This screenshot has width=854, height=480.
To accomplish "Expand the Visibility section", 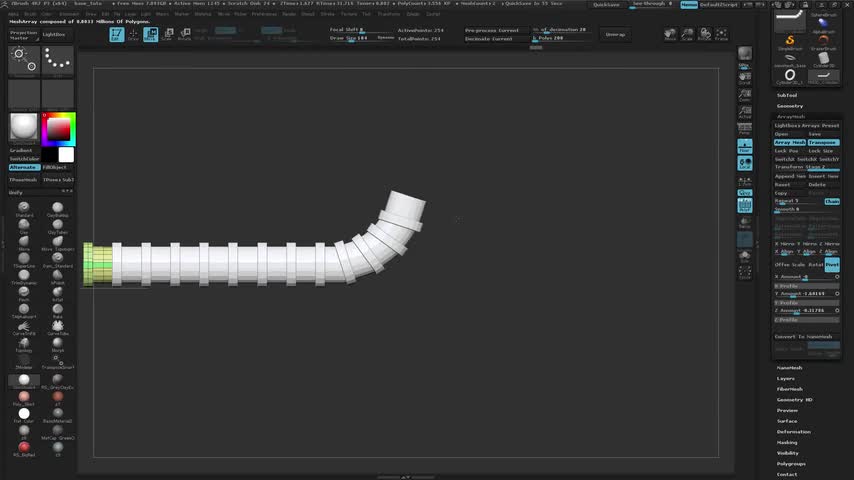I will 788,453.
